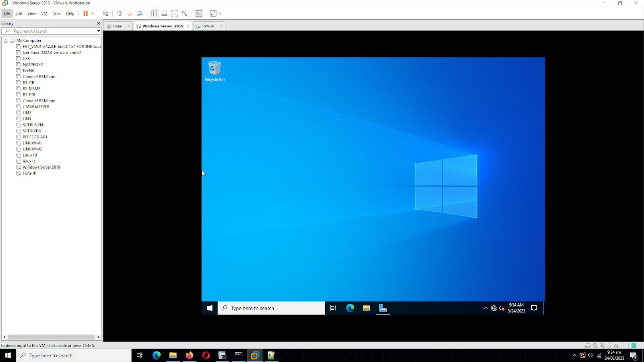Viewport: 644px width, 362px height.
Task: Open File Explorer in the guest taskbar
Action: (366, 308)
